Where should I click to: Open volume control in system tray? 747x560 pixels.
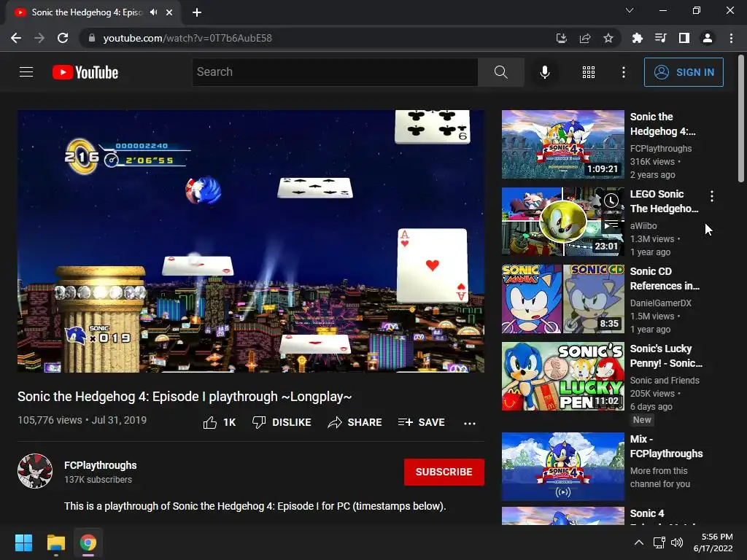point(676,542)
